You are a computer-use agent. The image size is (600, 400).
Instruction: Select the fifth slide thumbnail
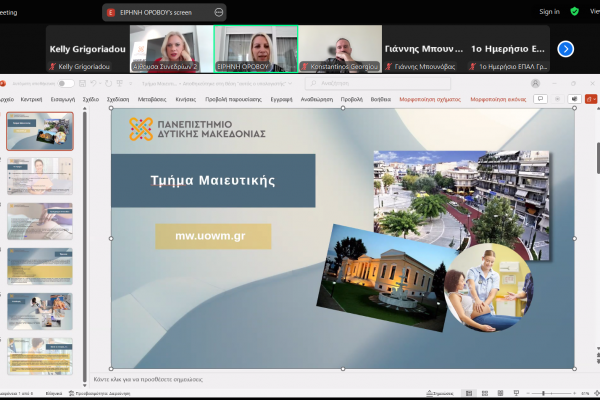40,311
